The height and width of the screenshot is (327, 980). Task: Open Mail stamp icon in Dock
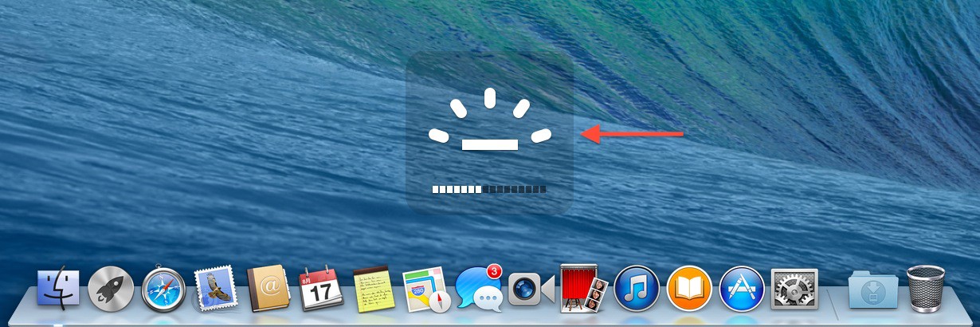pos(216,288)
